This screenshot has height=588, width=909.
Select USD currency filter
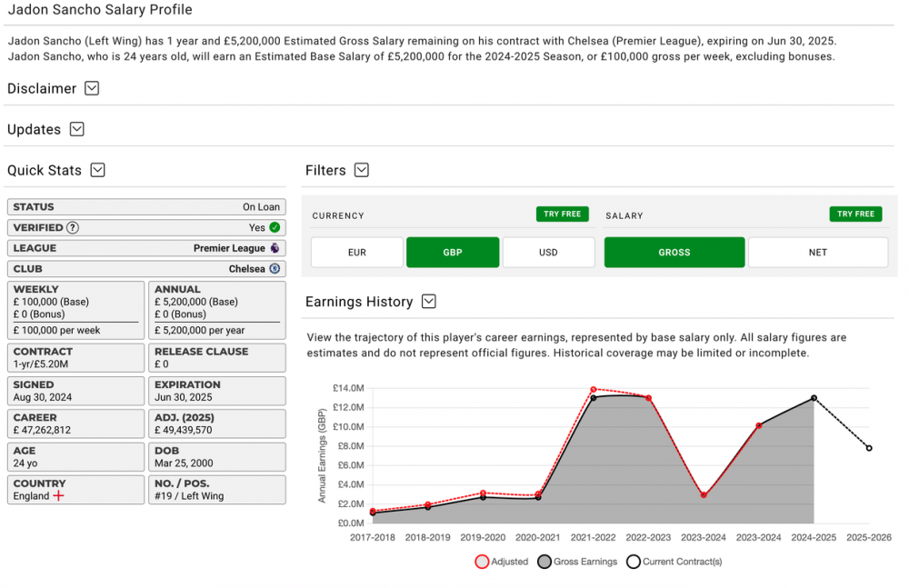pyautogui.click(x=548, y=253)
